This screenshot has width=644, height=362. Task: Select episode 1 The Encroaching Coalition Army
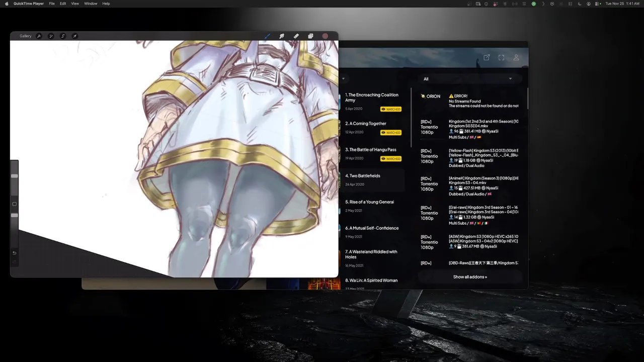[372, 101]
